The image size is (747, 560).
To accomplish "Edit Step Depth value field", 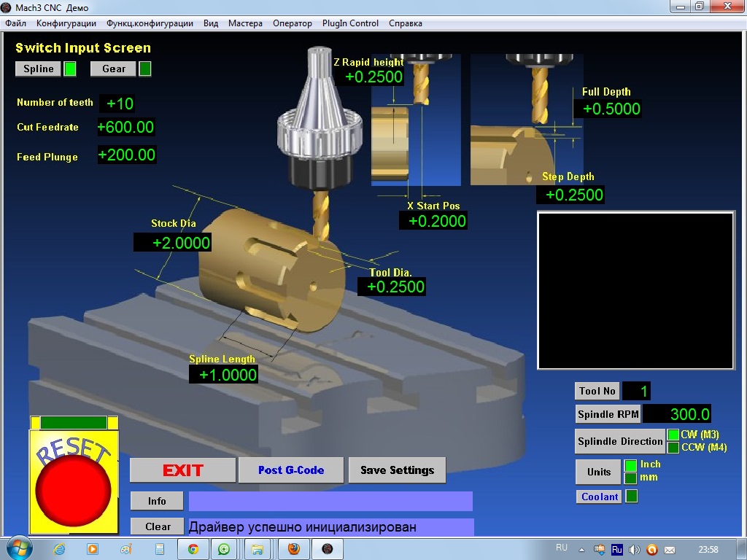I will (570, 195).
